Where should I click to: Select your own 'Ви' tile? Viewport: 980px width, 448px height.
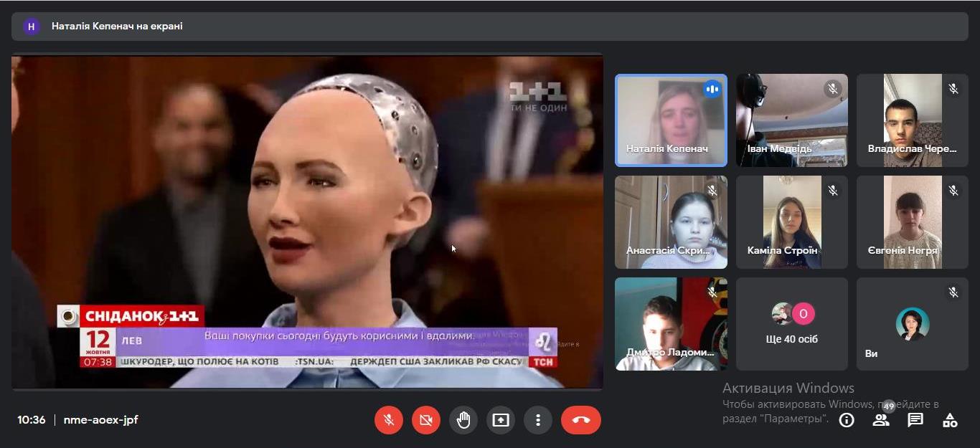point(912,324)
